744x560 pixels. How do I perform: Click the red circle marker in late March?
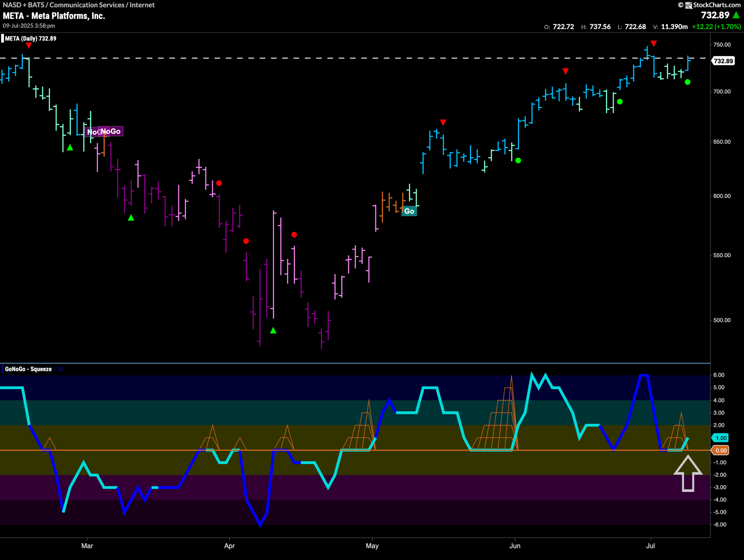point(219,183)
